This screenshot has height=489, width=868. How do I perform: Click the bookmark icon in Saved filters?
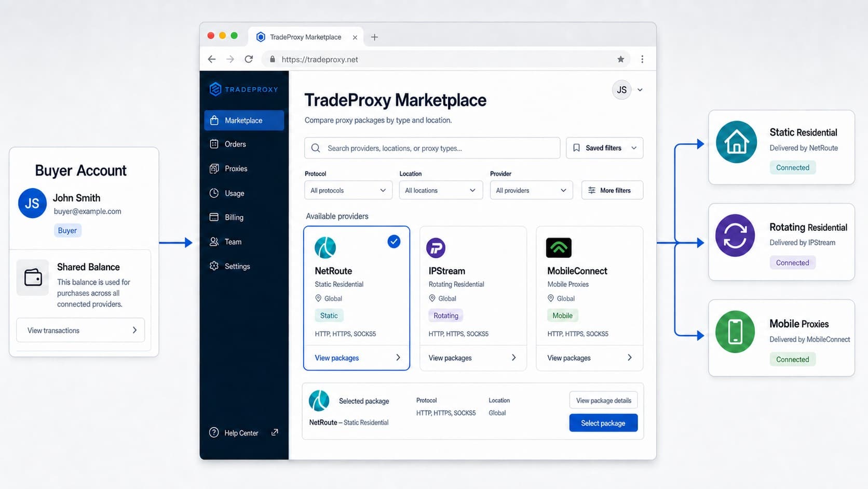click(576, 148)
